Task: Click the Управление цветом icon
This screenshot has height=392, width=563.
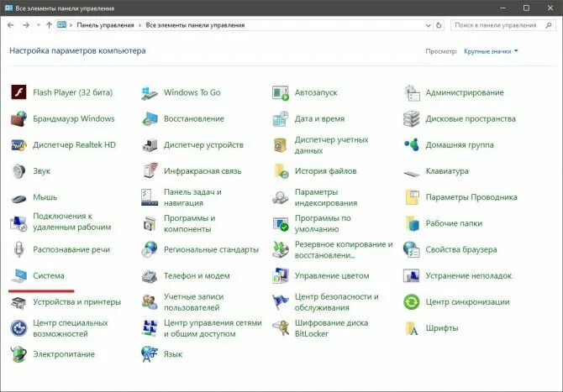Action: point(281,275)
